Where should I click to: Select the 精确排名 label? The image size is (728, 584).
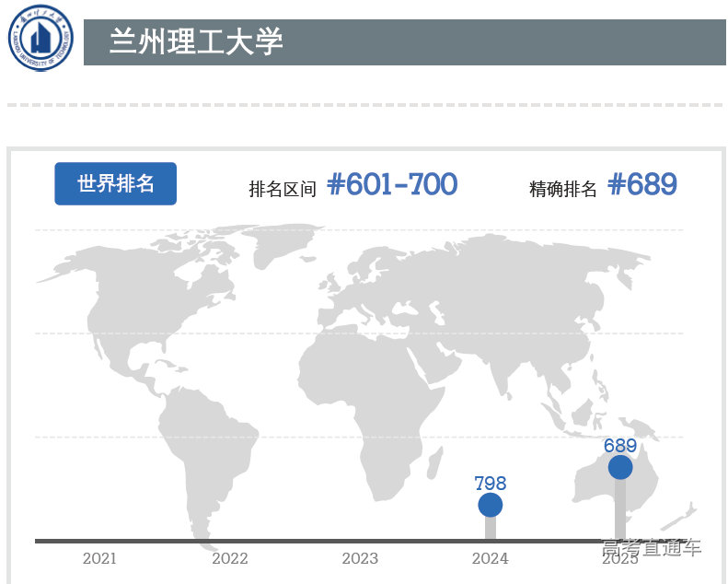562,189
